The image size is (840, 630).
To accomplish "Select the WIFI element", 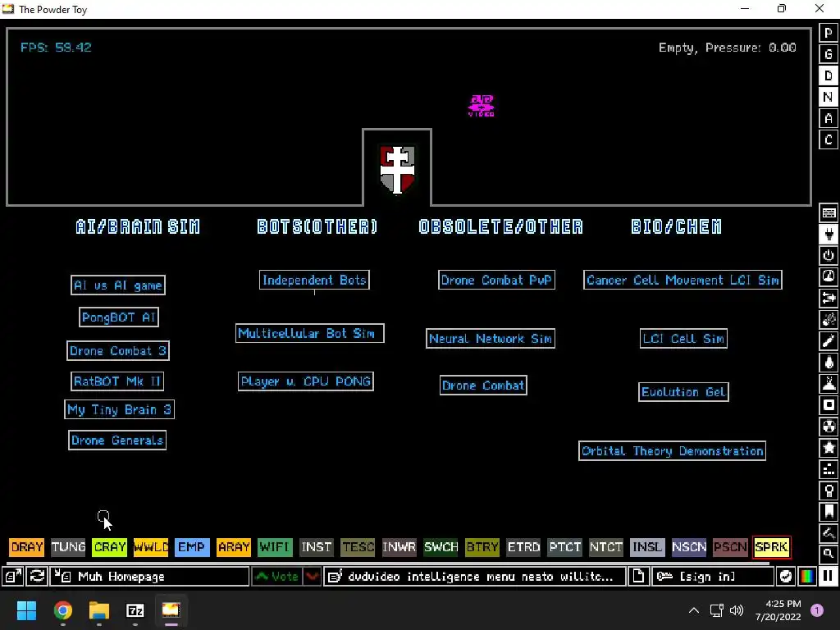I will click(x=275, y=547).
